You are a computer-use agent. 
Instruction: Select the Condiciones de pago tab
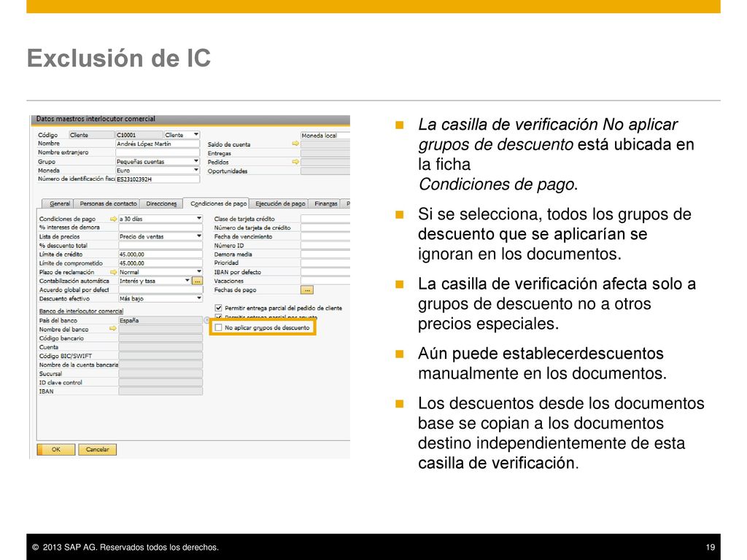tap(218, 203)
